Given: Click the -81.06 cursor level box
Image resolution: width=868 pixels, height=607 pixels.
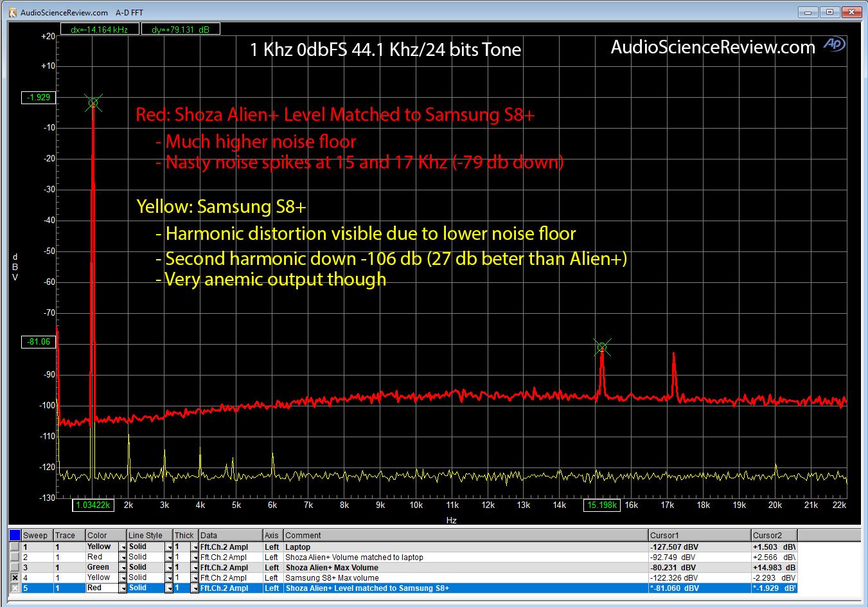Looking at the screenshot, I should coord(39,341).
